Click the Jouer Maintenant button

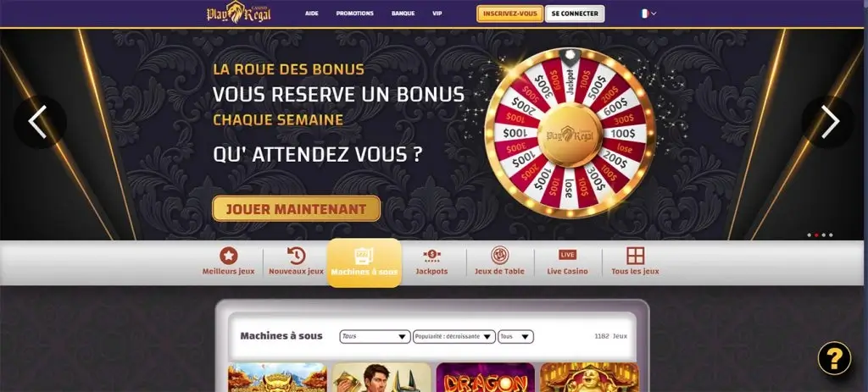coord(296,209)
